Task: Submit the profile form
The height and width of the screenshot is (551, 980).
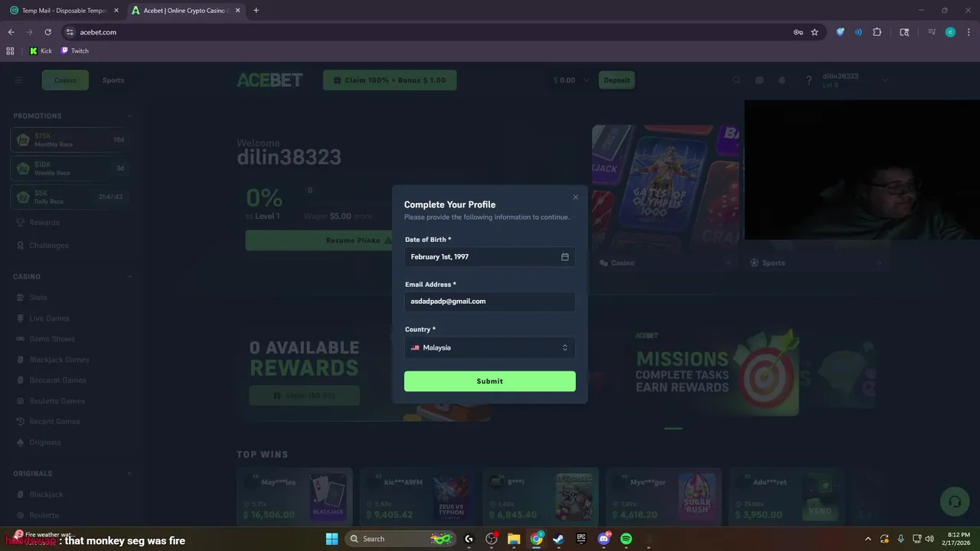Action: [490, 381]
